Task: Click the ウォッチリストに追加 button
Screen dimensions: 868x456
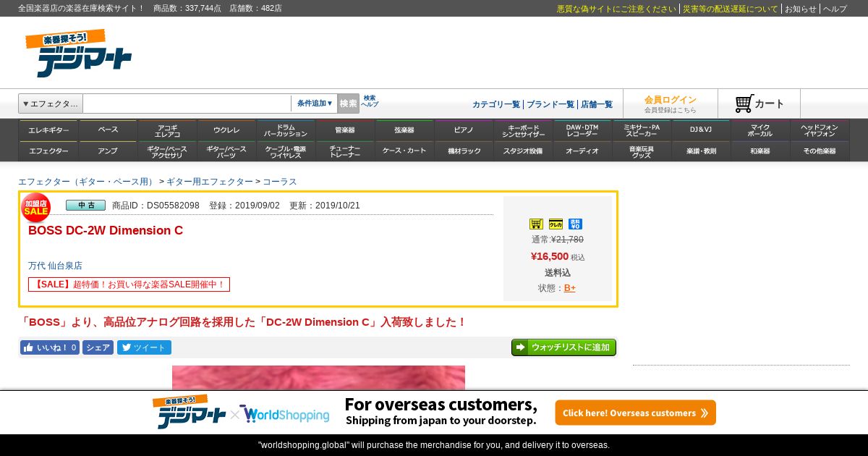Action: 563,347
